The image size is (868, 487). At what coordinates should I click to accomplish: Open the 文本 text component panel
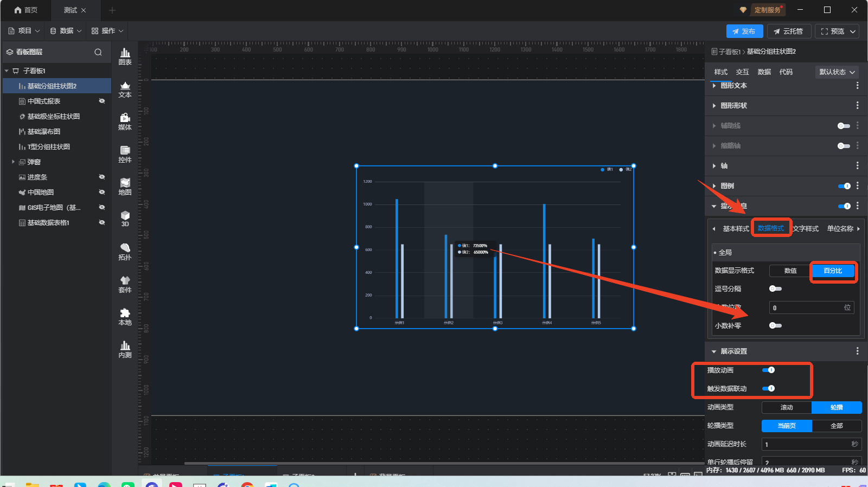point(125,89)
